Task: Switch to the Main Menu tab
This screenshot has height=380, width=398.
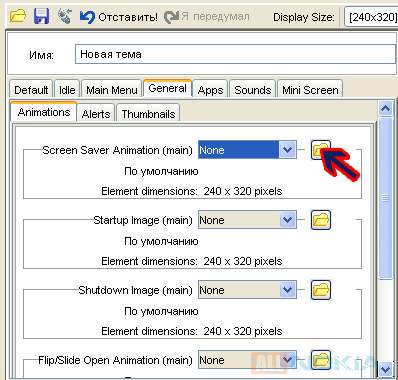Action: click(112, 89)
